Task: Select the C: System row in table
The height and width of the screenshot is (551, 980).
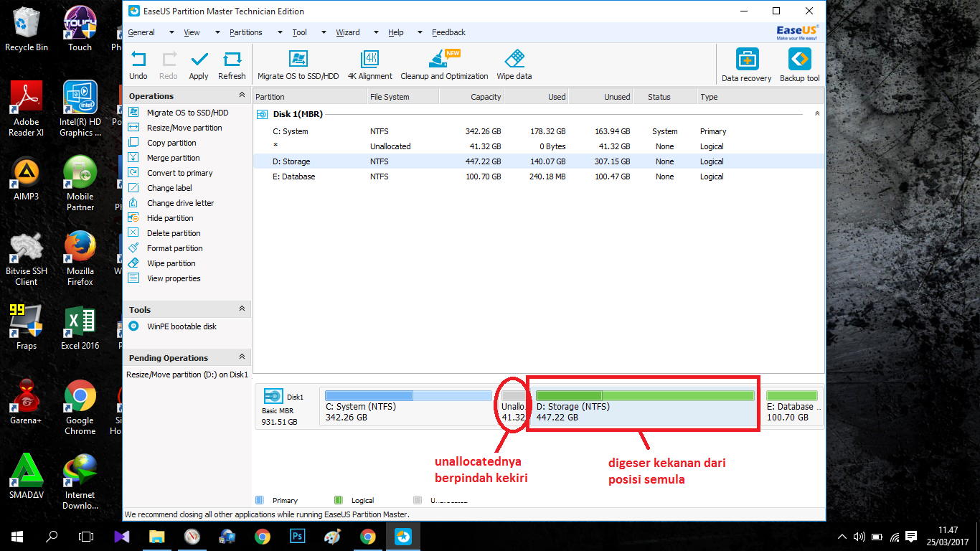Action: click(538, 131)
